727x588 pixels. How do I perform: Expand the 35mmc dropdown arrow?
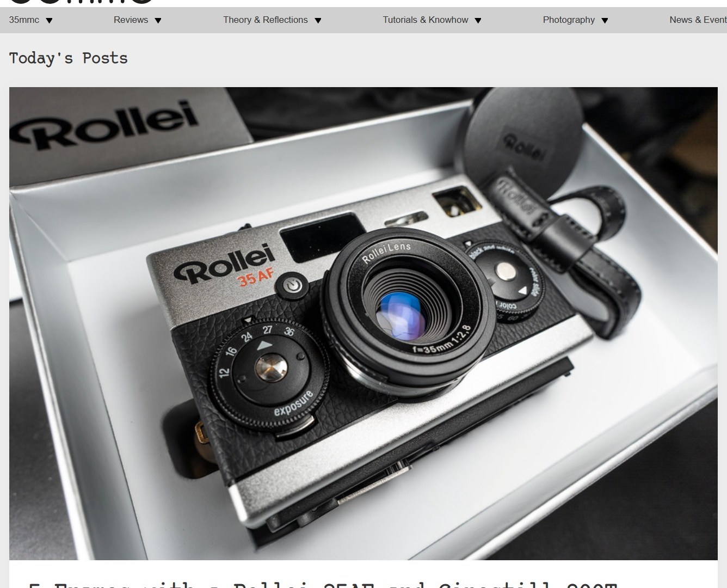click(49, 20)
